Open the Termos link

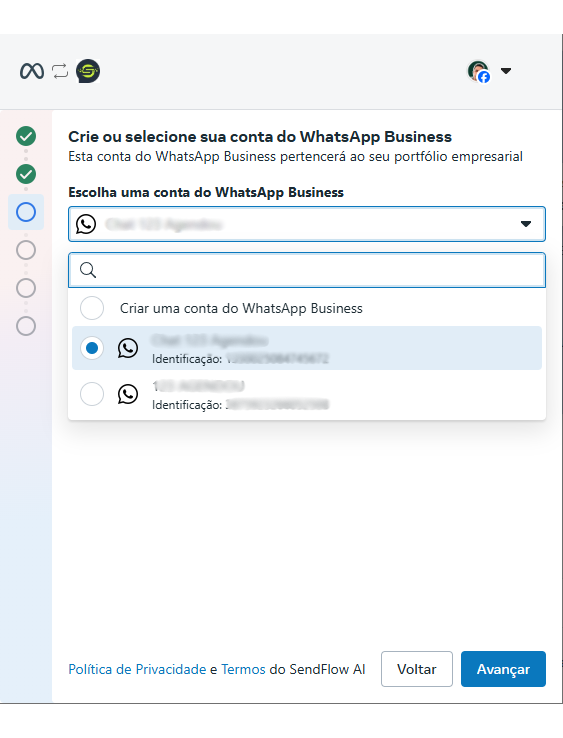[x=243, y=669]
